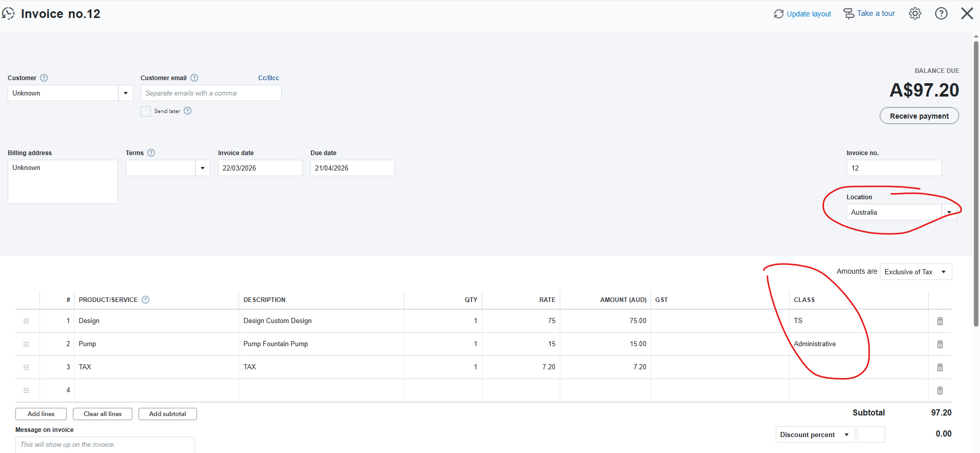The image size is (980, 453).
Task: Open the invoice history clock icon
Action: pyautogui.click(x=8, y=13)
